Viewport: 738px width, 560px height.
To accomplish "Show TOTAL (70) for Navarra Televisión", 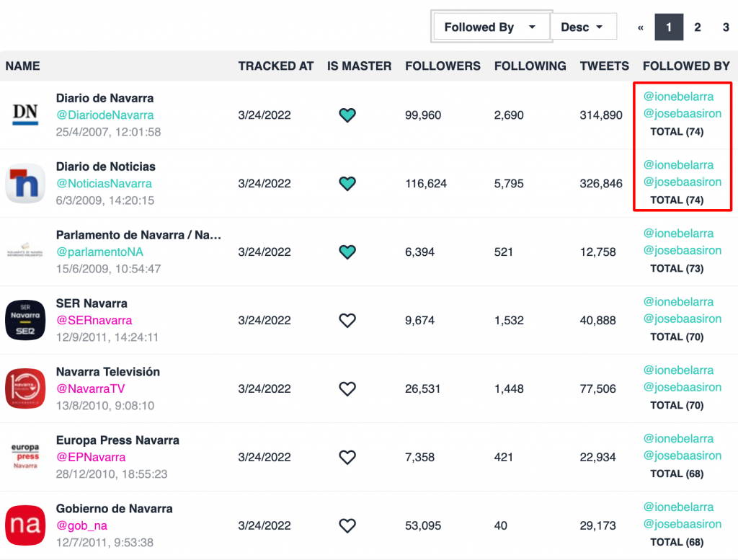I will tap(677, 405).
